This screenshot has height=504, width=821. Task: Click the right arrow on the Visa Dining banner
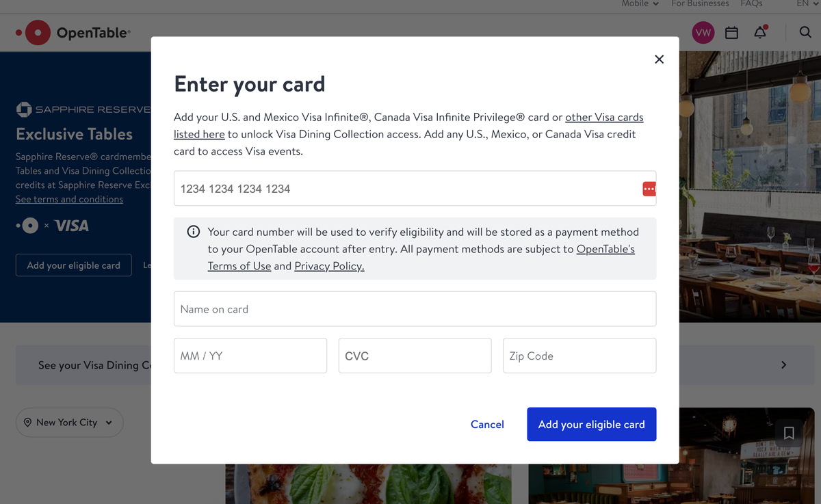click(x=784, y=365)
